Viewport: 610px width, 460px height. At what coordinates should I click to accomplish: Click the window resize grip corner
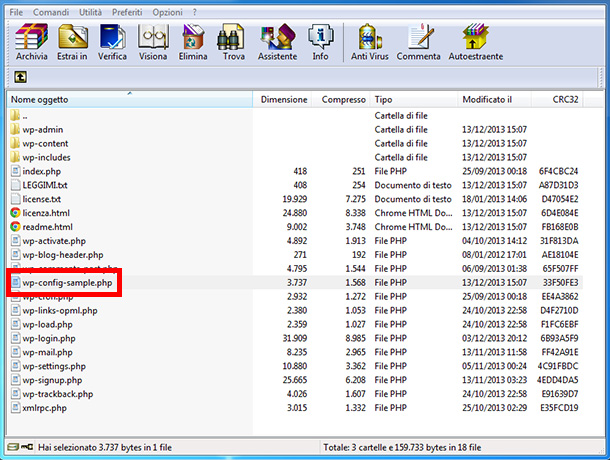(x=602, y=450)
